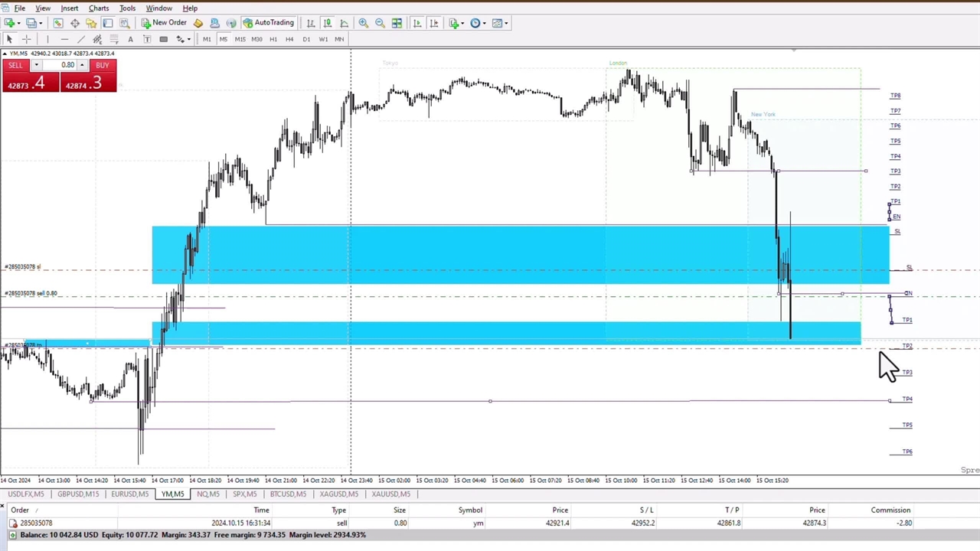Expand the chart templates dropdown
This screenshot has height=551, width=980.
pyautogui.click(x=499, y=23)
